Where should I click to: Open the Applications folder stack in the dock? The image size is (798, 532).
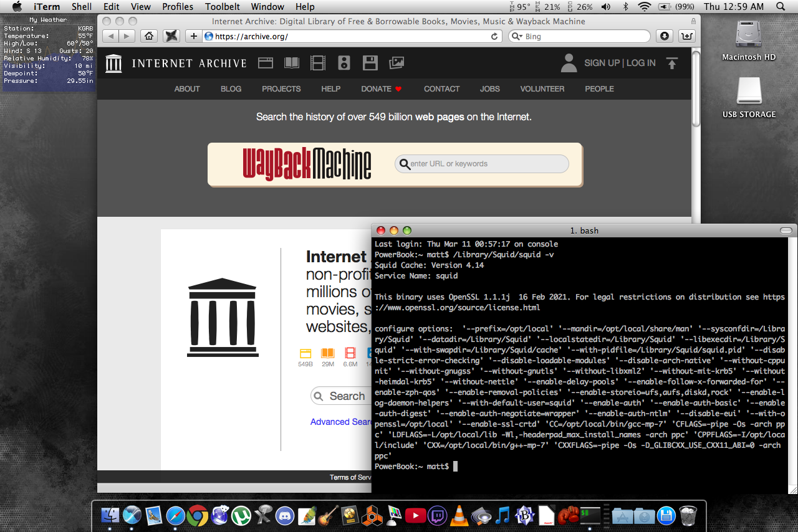click(x=622, y=515)
